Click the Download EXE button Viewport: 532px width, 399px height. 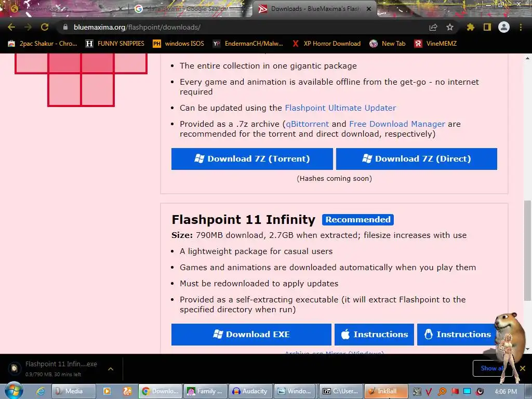(x=251, y=335)
